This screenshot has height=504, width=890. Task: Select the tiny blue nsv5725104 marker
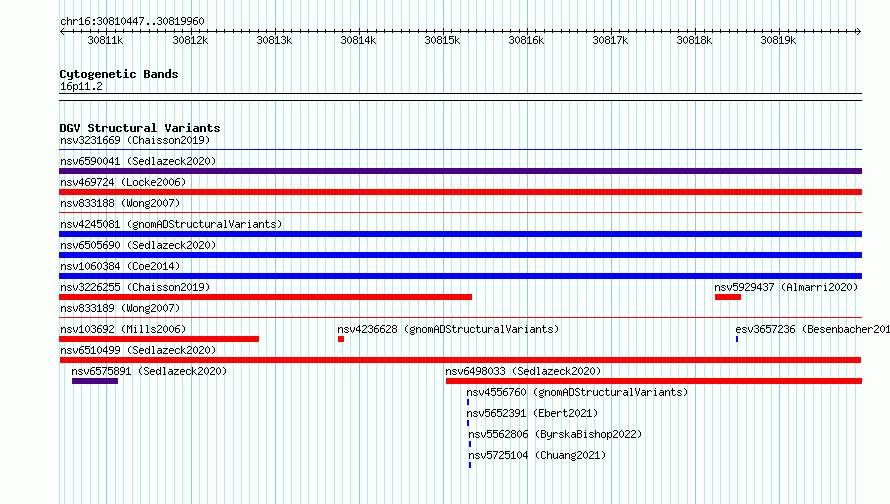click(x=470, y=465)
